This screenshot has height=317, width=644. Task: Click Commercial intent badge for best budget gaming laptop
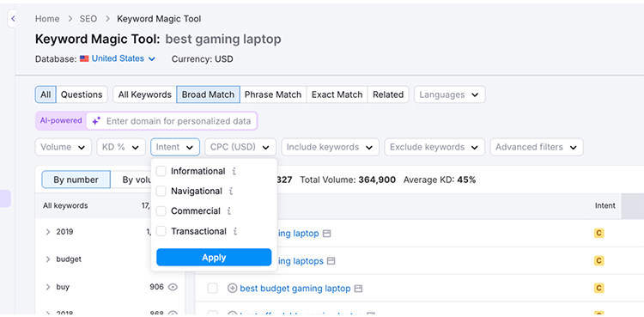[598, 288]
